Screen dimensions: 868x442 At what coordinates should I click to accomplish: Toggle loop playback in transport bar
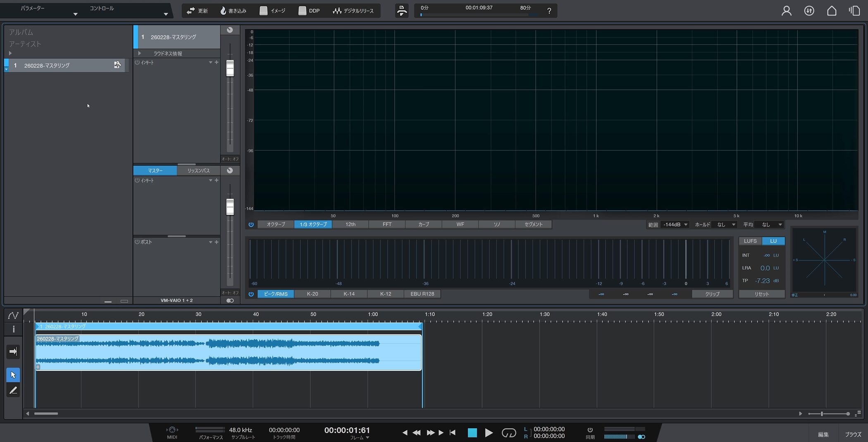(x=508, y=432)
